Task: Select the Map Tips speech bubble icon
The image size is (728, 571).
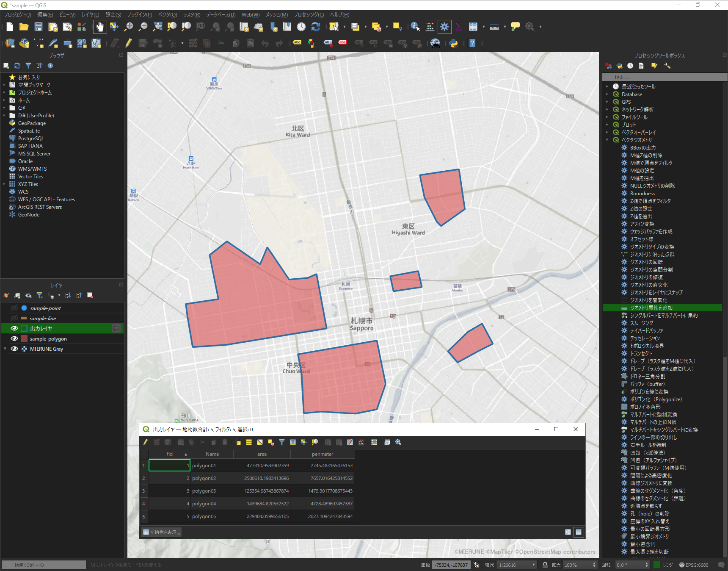Action: tap(515, 27)
